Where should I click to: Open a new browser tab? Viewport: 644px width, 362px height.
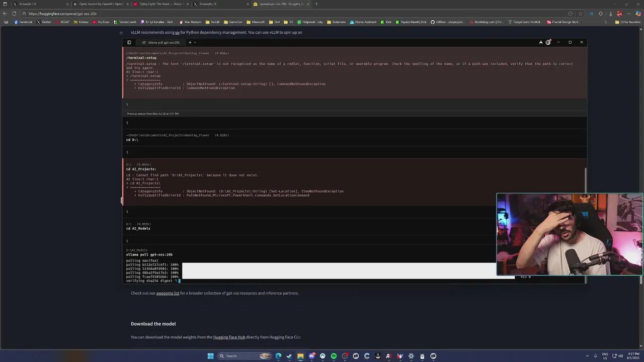pyautogui.click(x=316, y=4)
